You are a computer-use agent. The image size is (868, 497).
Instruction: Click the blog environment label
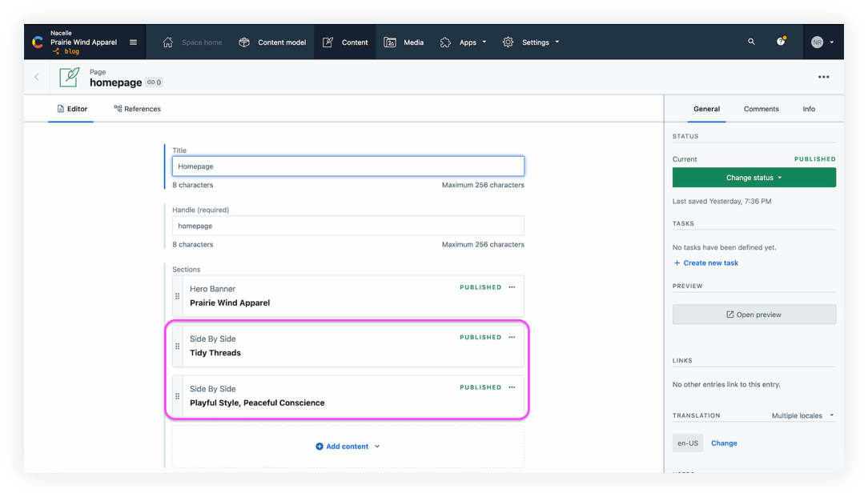point(71,51)
